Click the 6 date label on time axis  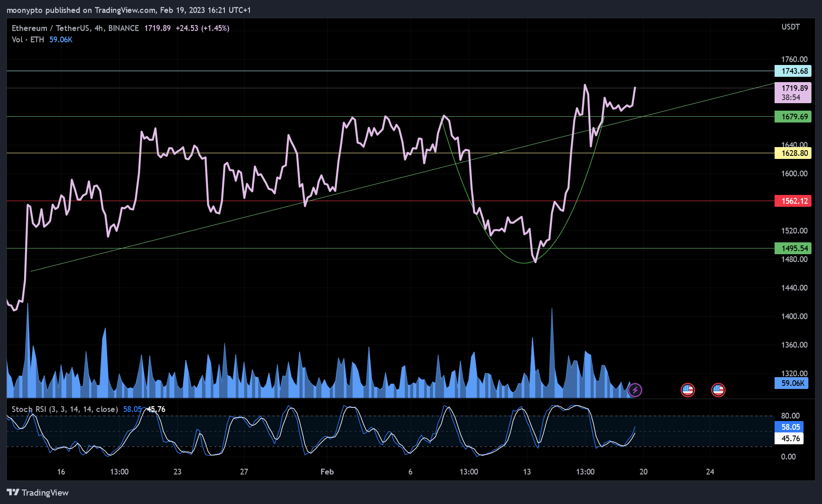411,472
